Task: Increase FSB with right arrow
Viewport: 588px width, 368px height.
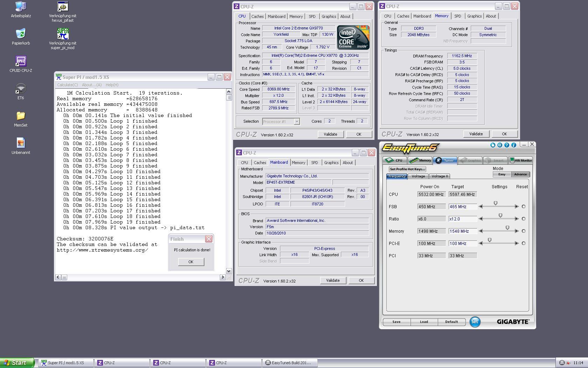Action: [517, 206]
